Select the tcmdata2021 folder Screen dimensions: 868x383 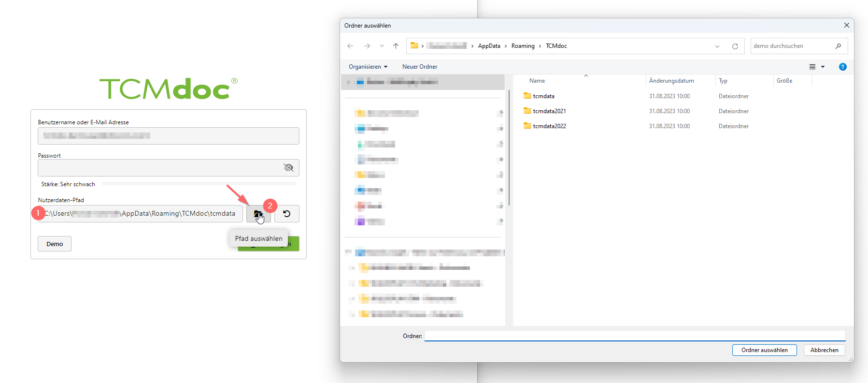coord(545,111)
